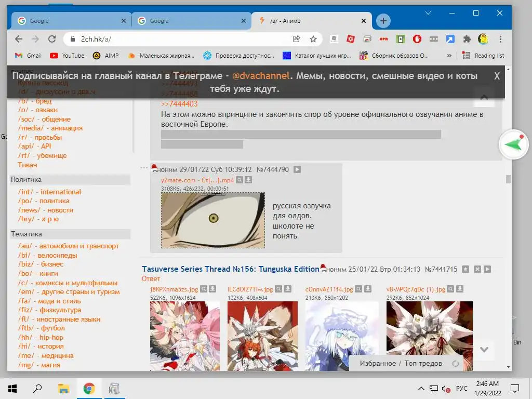
Task: Reload the 2ch.hk page
Action: 52,39
